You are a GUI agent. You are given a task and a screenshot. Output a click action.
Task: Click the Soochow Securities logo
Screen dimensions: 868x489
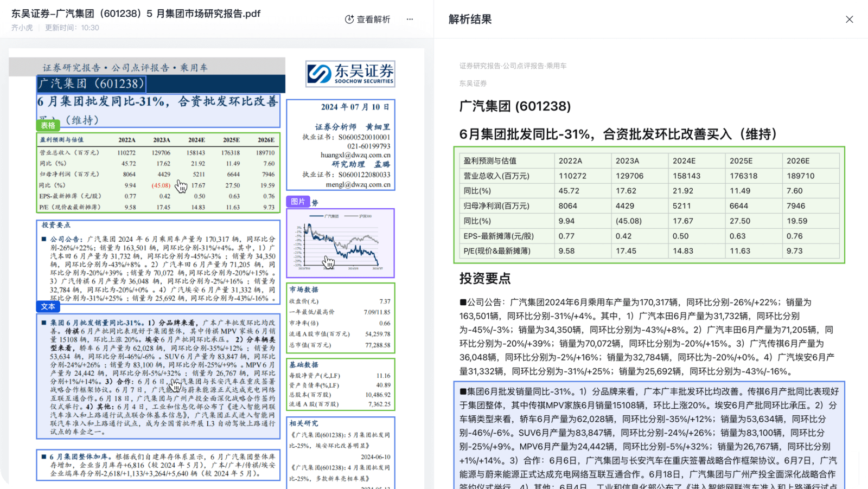350,74
